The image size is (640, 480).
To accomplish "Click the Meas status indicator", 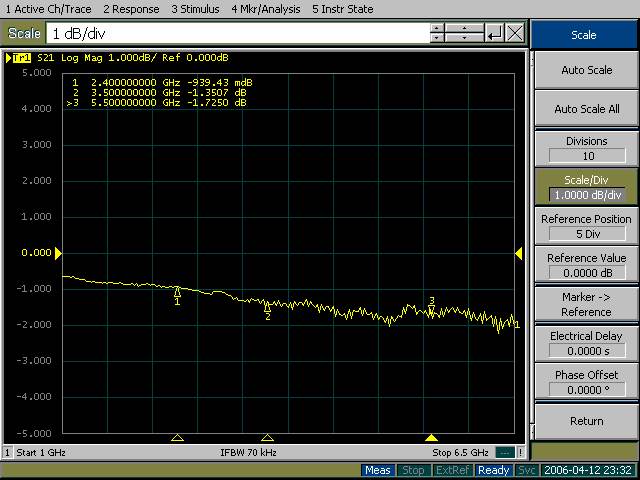I will pyautogui.click(x=378, y=470).
